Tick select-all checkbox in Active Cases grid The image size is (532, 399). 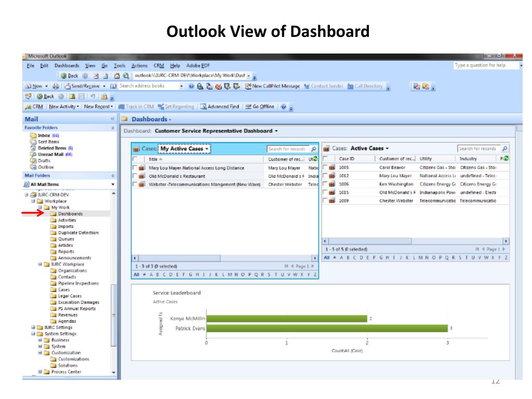click(325, 158)
